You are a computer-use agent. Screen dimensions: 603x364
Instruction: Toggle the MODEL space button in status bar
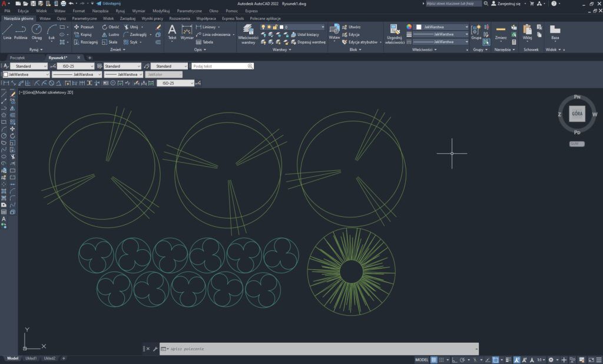click(422, 359)
